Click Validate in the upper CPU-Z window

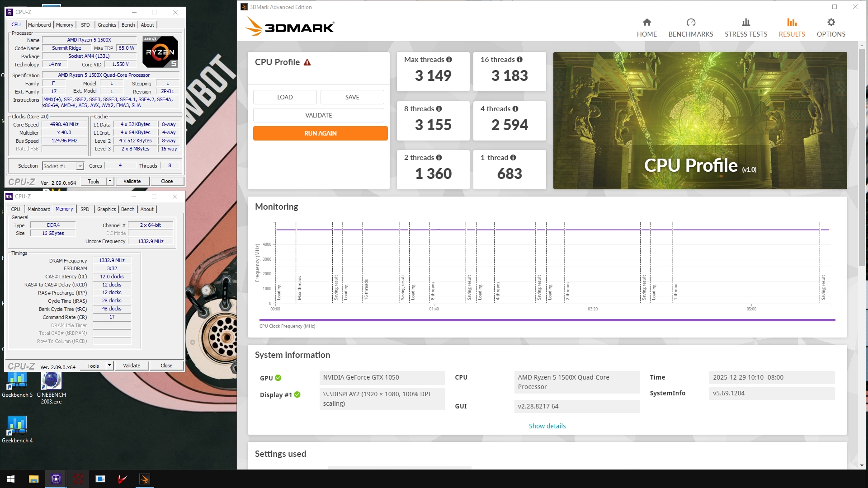click(x=132, y=181)
